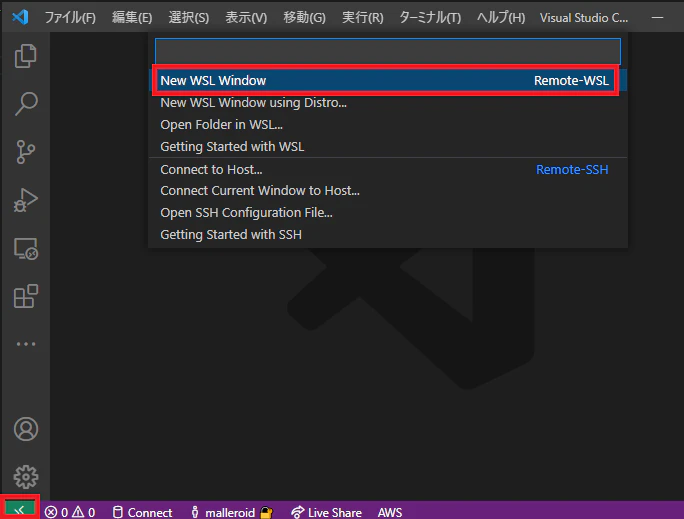The width and height of the screenshot is (684, 519).
Task: Open the Search view icon
Action: point(26,104)
